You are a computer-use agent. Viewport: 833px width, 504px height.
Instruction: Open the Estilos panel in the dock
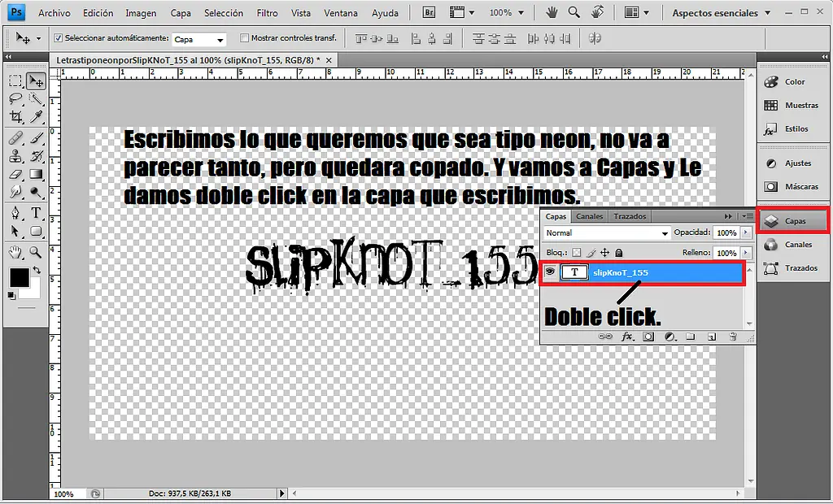tap(793, 128)
